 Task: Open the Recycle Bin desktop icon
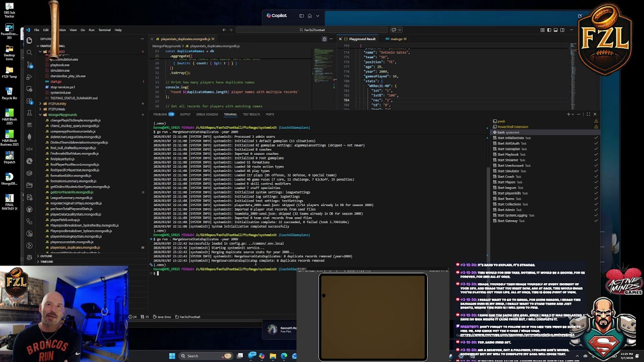pos(9,93)
